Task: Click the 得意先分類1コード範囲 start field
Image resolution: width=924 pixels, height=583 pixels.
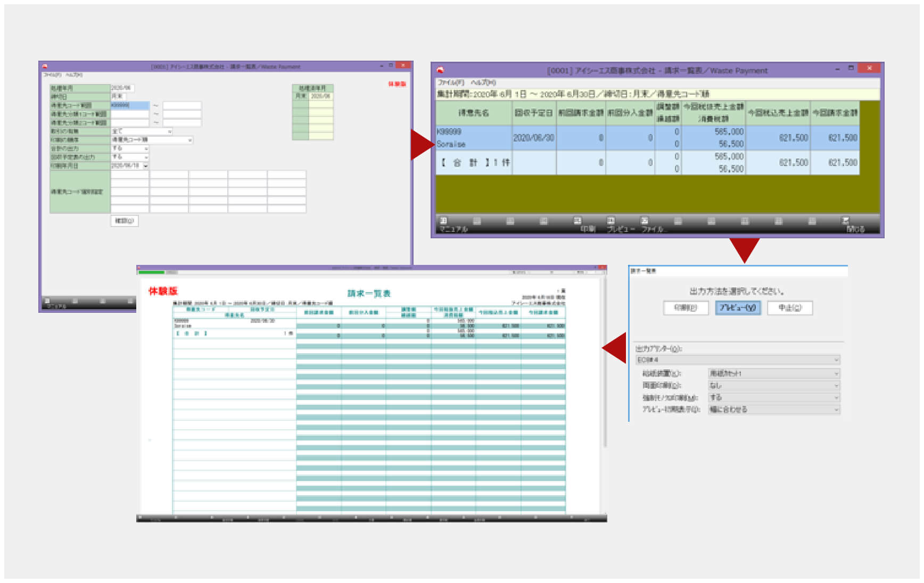Action: (130, 114)
